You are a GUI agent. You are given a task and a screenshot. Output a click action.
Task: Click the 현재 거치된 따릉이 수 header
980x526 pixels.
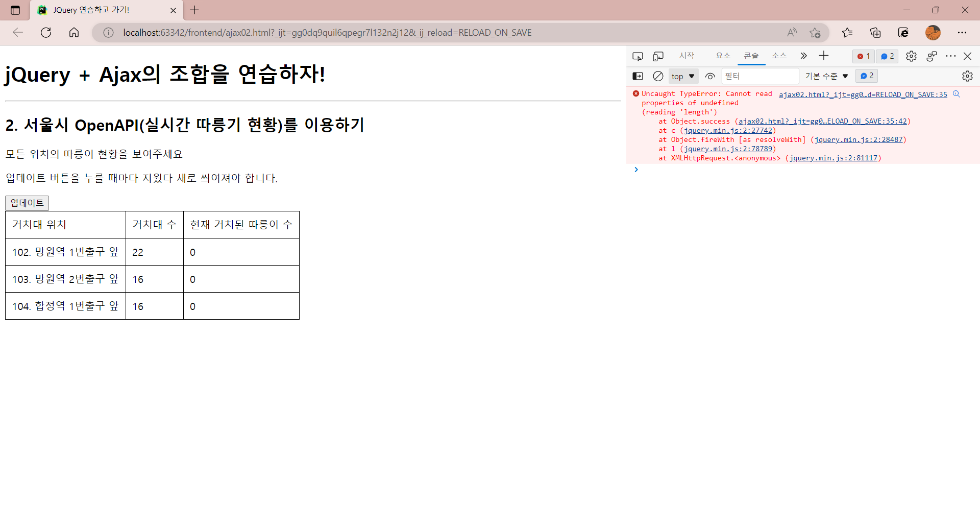(x=241, y=225)
